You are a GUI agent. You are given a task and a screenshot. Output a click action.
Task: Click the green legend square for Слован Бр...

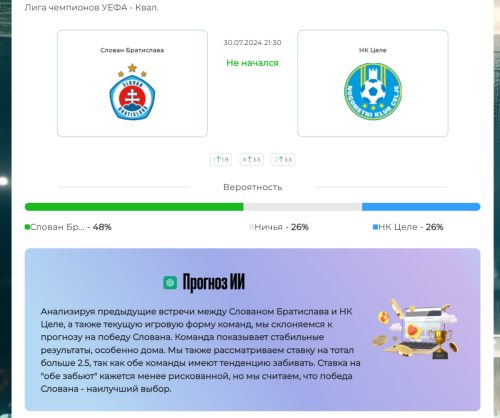pos(27,227)
